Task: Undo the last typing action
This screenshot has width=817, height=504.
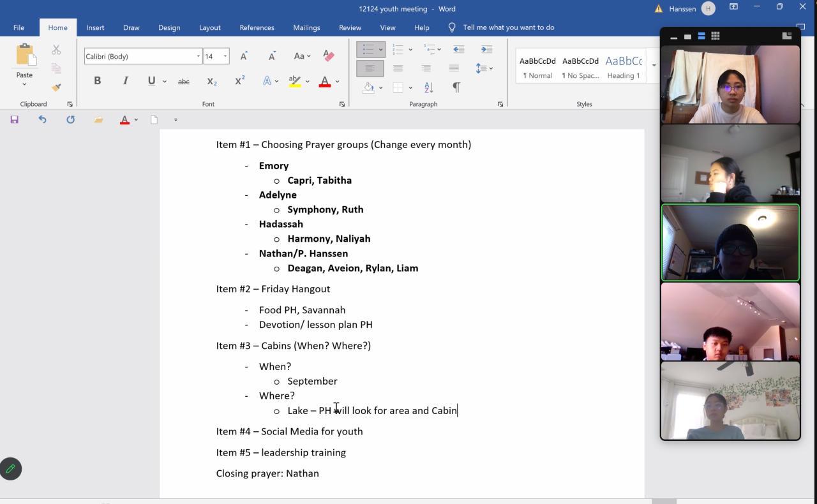Action: click(x=42, y=119)
